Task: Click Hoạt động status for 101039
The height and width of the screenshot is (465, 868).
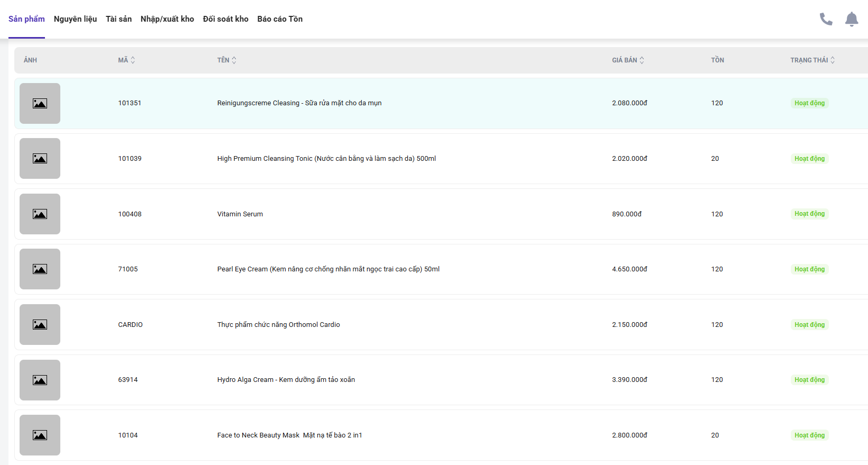Action: click(809, 159)
